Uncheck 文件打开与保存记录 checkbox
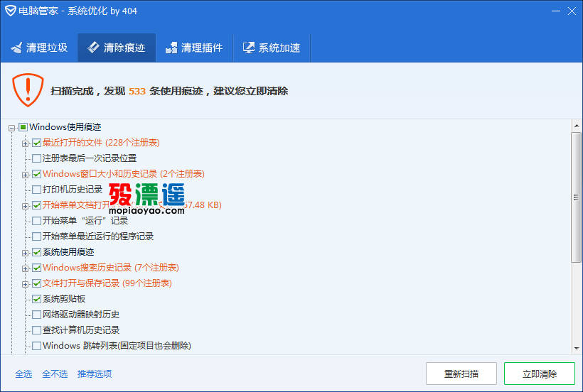Screen dimensions: 583x392 (x=36, y=283)
